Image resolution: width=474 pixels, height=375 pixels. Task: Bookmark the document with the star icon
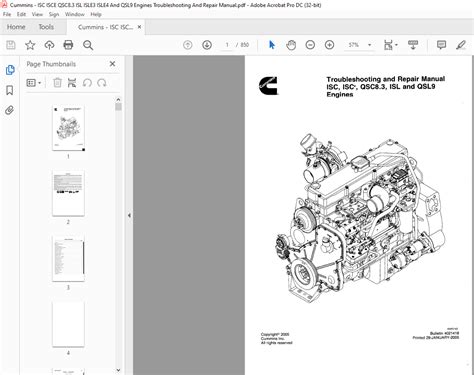point(30,45)
